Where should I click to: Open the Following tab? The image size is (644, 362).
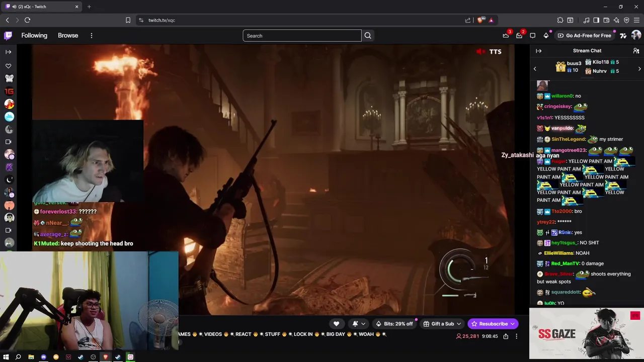pos(34,36)
